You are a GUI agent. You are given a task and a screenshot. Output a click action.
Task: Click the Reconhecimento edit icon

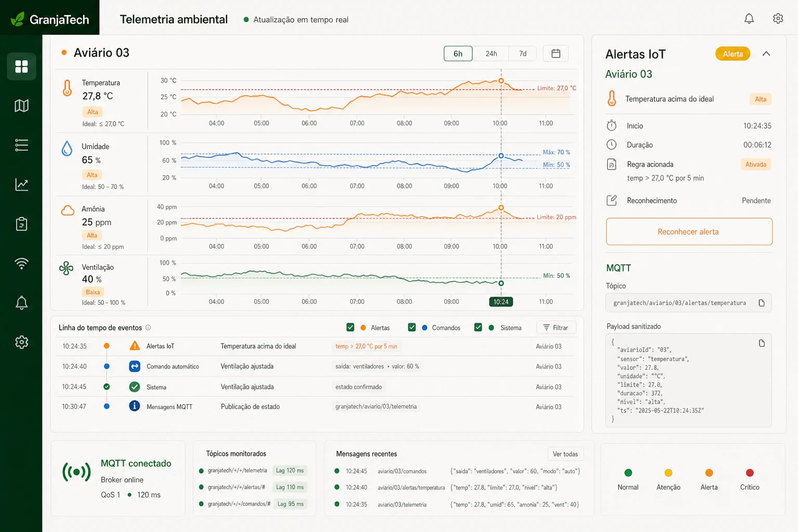tap(612, 201)
